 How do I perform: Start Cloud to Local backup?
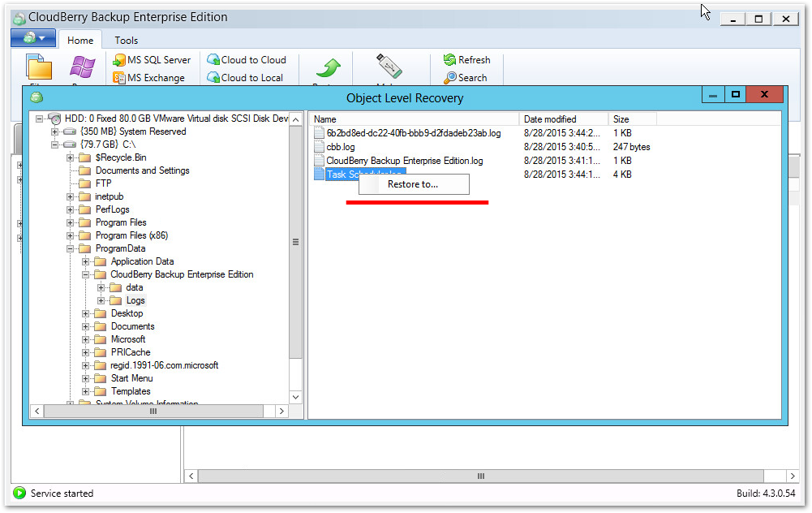point(245,78)
